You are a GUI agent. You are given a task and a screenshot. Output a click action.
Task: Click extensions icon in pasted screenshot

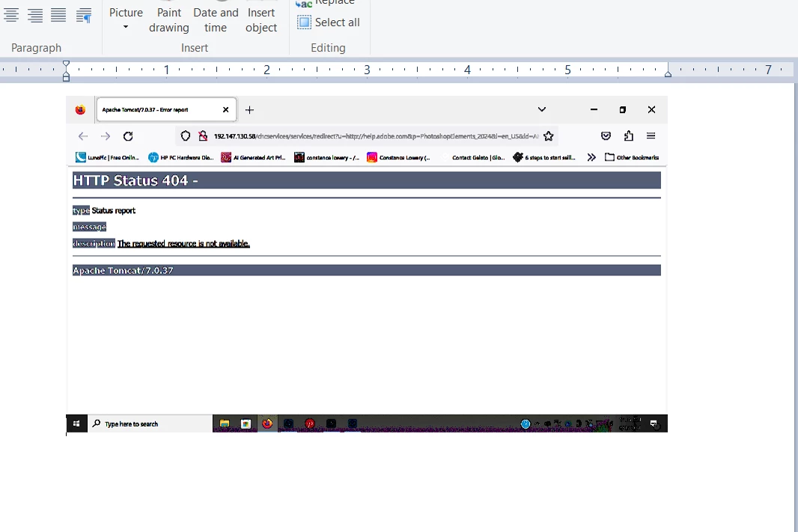[629, 135]
